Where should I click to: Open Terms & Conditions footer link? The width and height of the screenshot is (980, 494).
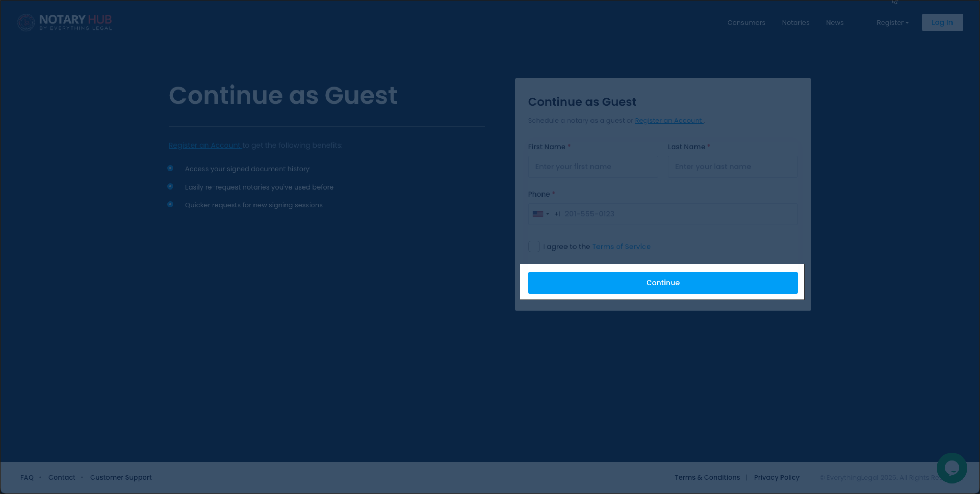coord(707,477)
